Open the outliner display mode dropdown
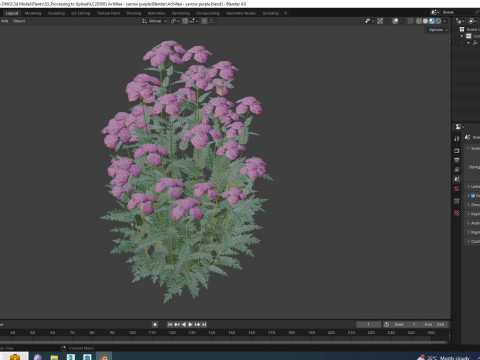The width and height of the screenshot is (480, 360). [x=473, y=21]
